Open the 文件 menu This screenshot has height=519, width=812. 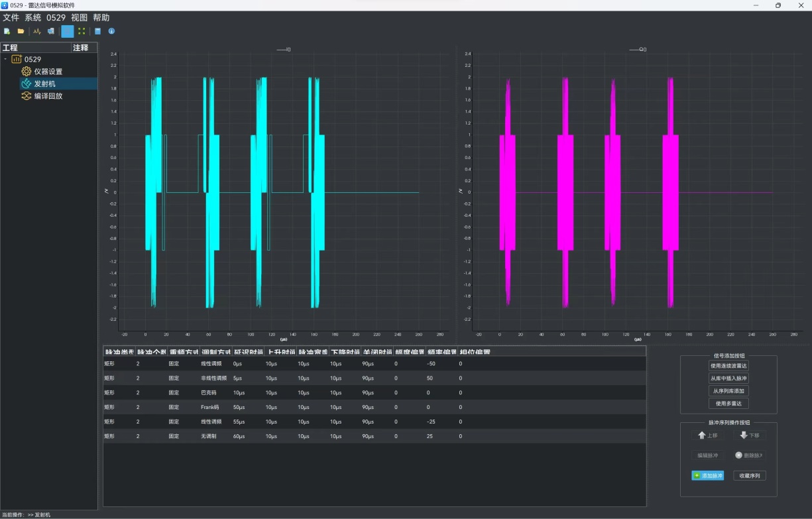(x=11, y=18)
